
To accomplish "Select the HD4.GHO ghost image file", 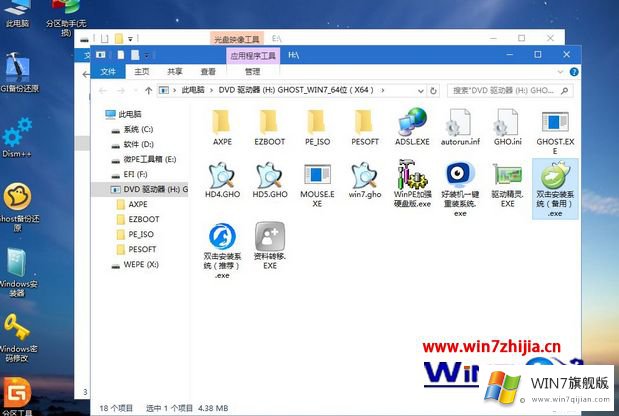I will (222, 175).
